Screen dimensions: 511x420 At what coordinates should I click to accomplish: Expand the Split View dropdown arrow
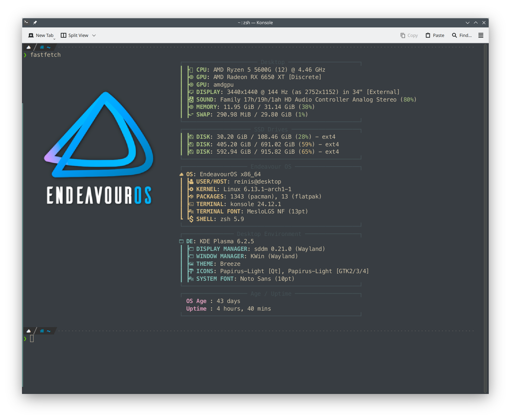(x=94, y=35)
